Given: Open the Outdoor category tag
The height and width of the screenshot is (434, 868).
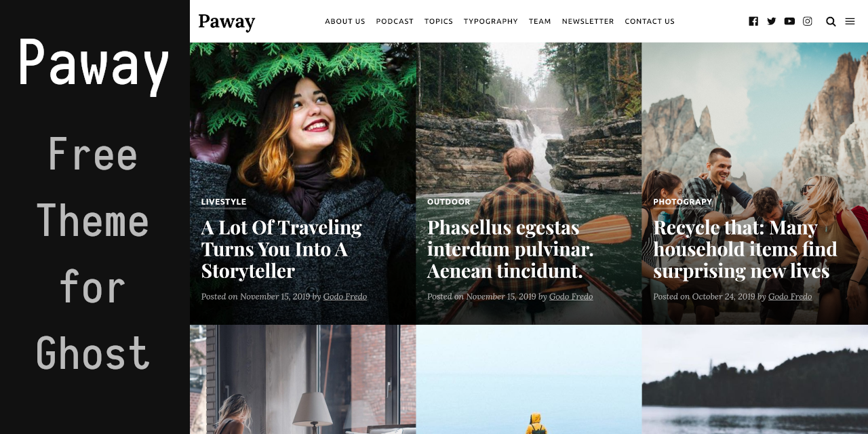Looking at the screenshot, I should point(448,202).
